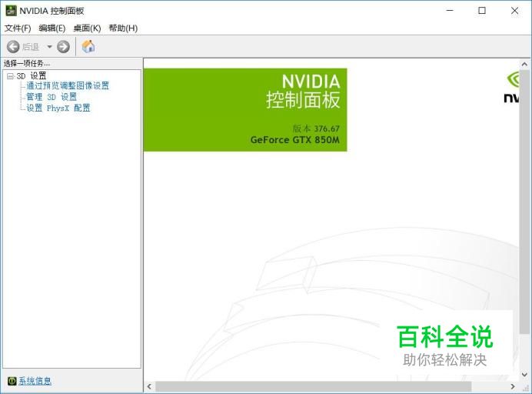Open the 编辑(E) menu
The width and height of the screenshot is (532, 394).
click(x=52, y=28)
